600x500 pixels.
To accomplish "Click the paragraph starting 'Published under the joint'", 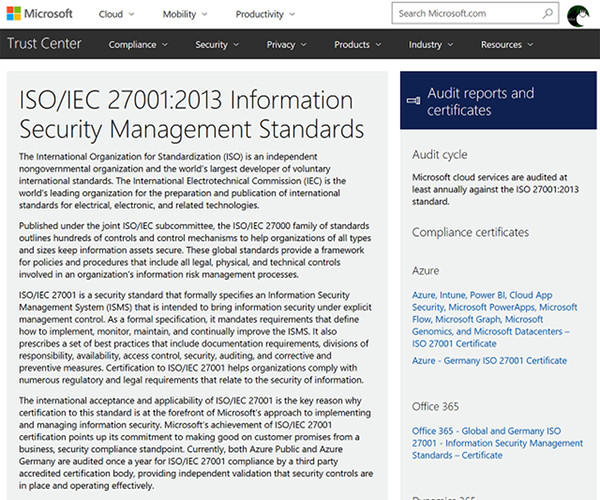I will [195, 250].
